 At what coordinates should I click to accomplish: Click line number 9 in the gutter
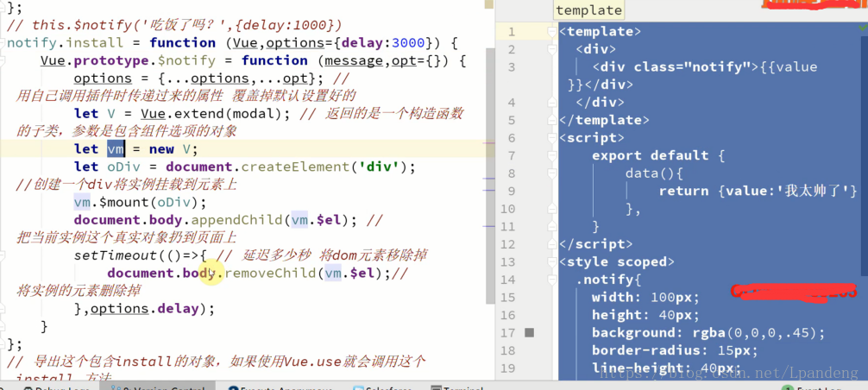coord(511,192)
